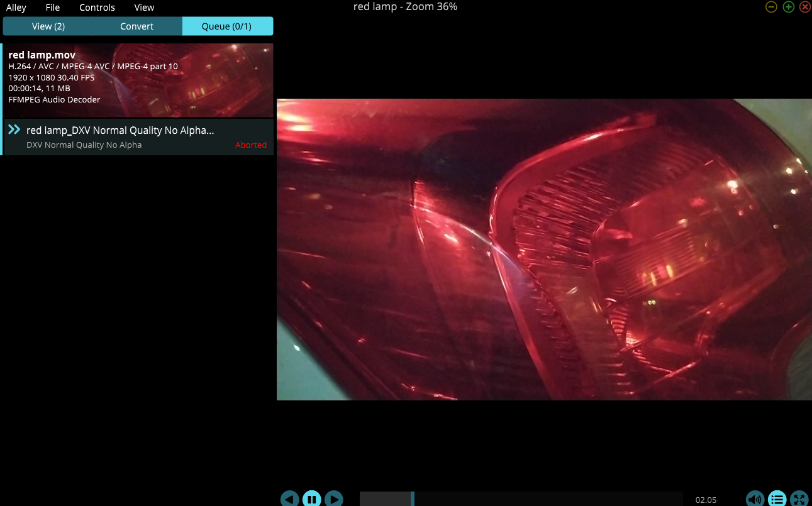Enter fullscreen with the expand icon
This screenshot has width=812, height=506.
[x=799, y=499]
